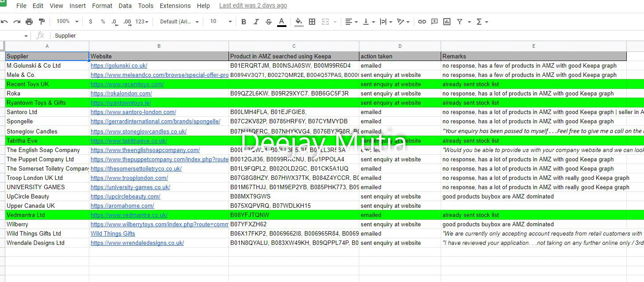Open the Borders tool
The width and height of the screenshot is (644, 282).
312,22
